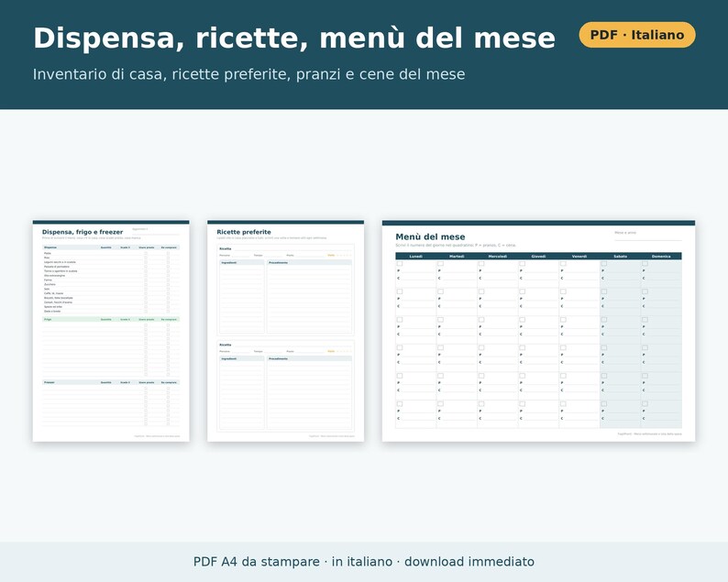Click the 'Domenica' column header
This screenshot has height=582, width=728.
pyautogui.click(x=661, y=257)
